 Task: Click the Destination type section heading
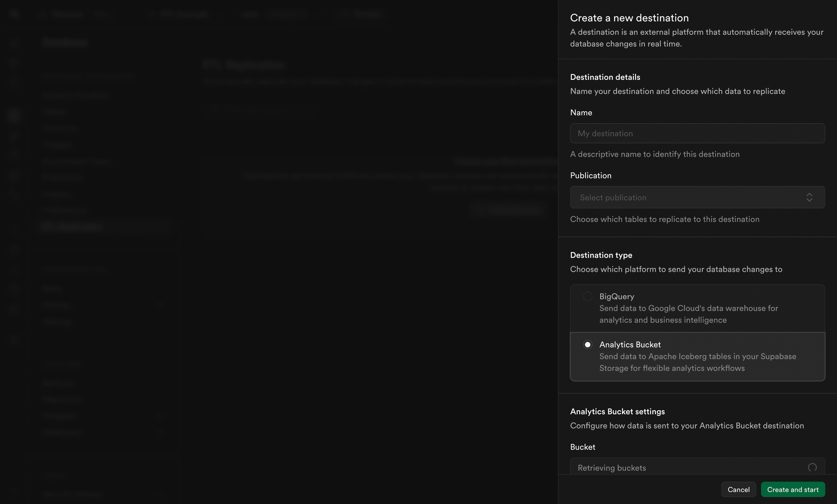601,255
